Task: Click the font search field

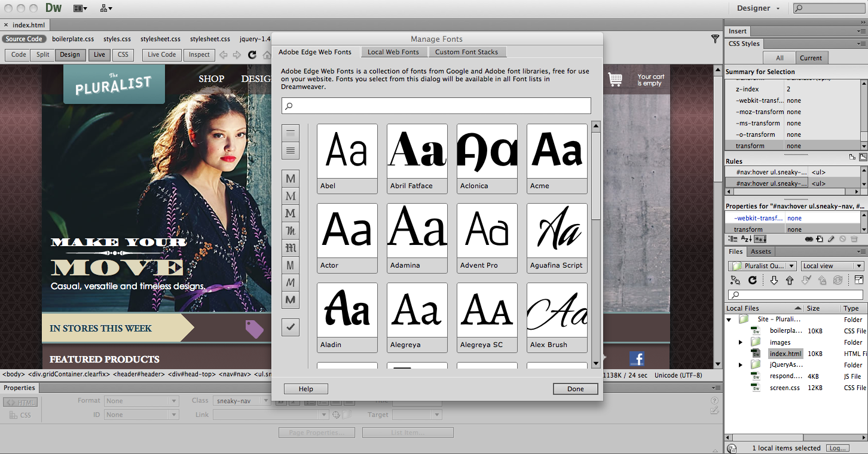Action: coord(436,105)
